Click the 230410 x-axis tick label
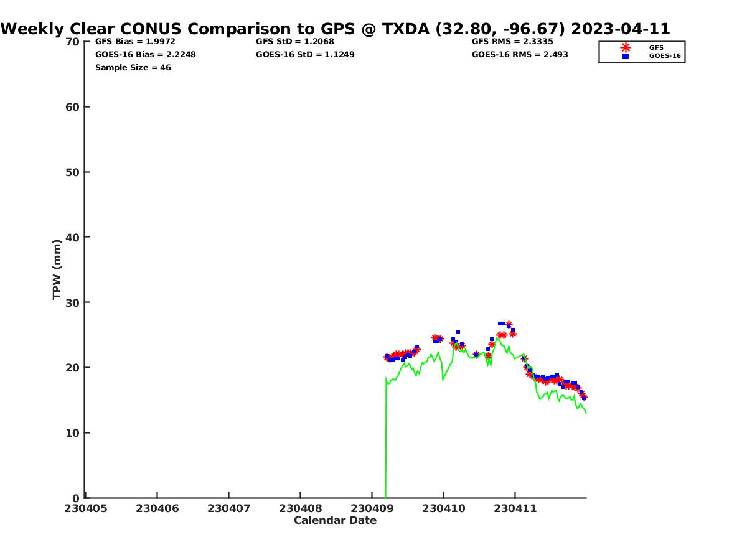Image resolution: width=747 pixels, height=560 pixels. tap(443, 508)
